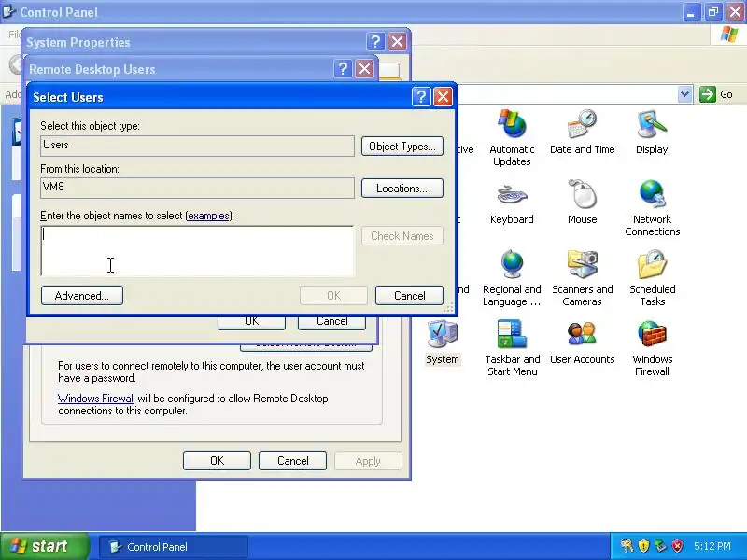747x560 pixels.
Task: Click the Control Panel taskbar button
Action: [174, 547]
